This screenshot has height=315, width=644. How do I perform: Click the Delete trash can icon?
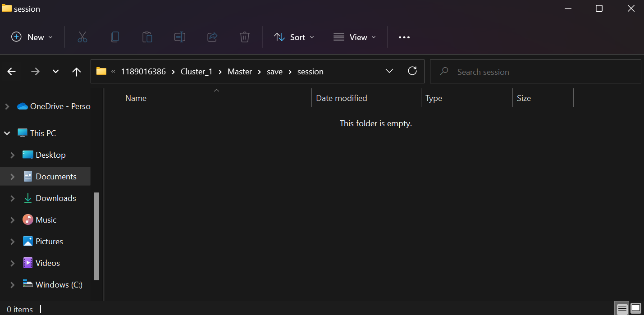(x=245, y=37)
